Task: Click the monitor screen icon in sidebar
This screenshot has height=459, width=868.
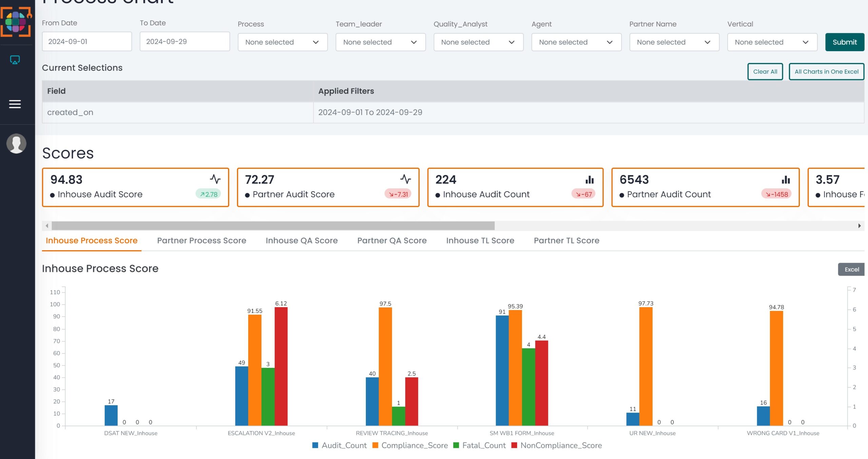Action: 15,60
